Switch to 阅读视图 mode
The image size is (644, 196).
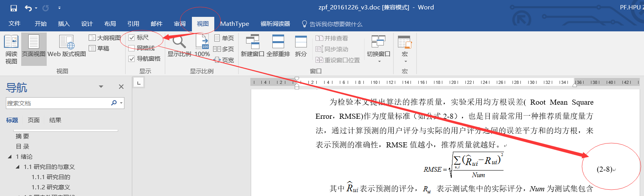11,49
